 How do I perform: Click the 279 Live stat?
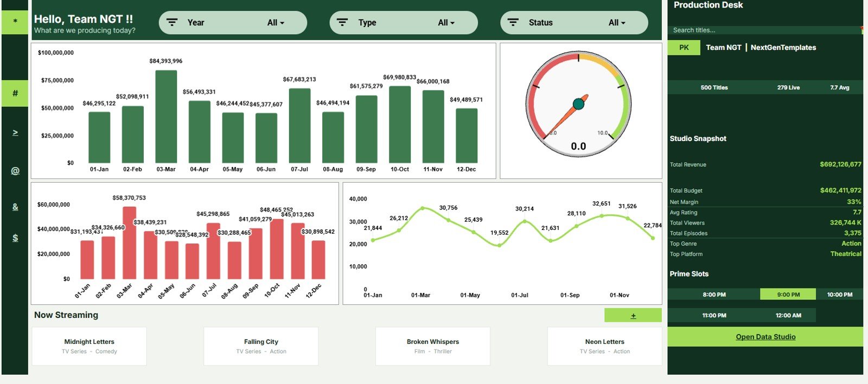pyautogui.click(x=788, y=87)
